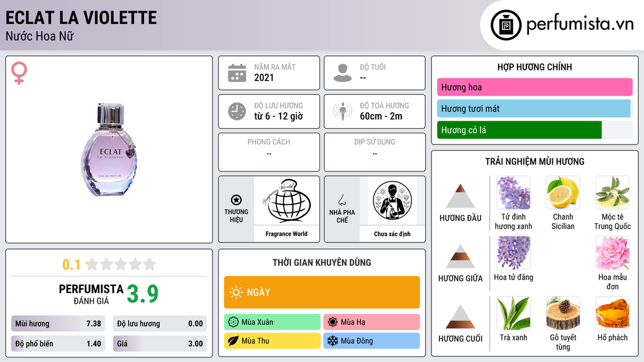Click the green 3.9 Perfumista score

143,294
